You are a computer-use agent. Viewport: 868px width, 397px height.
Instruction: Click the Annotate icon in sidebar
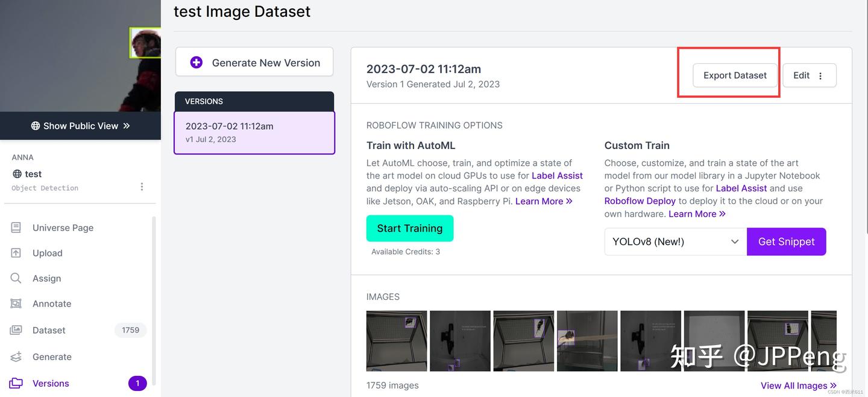click(x=16, y=303)
